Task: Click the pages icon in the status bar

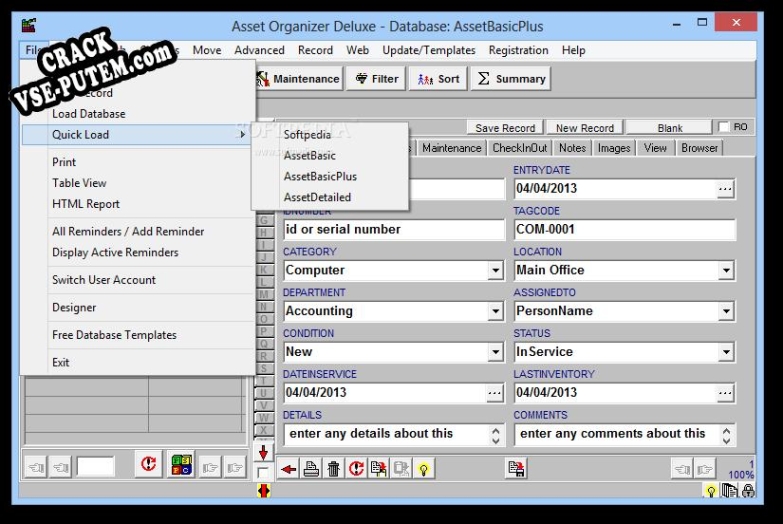Action: [730, 491]
